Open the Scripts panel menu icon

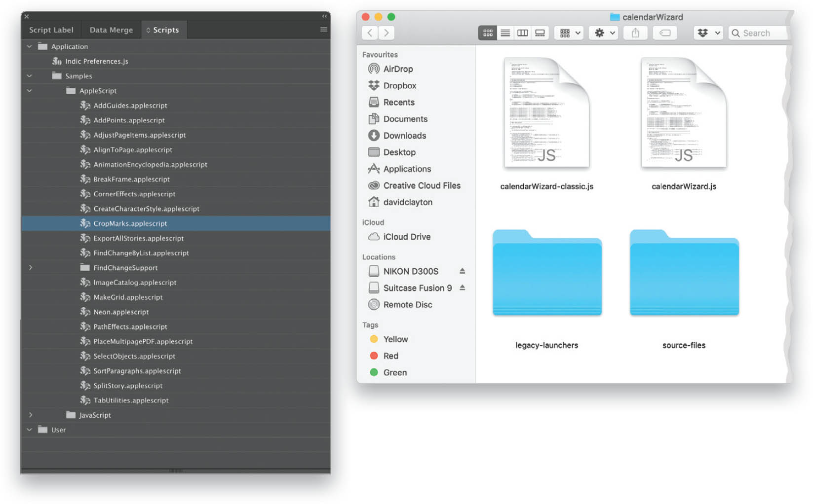point(324,30)
